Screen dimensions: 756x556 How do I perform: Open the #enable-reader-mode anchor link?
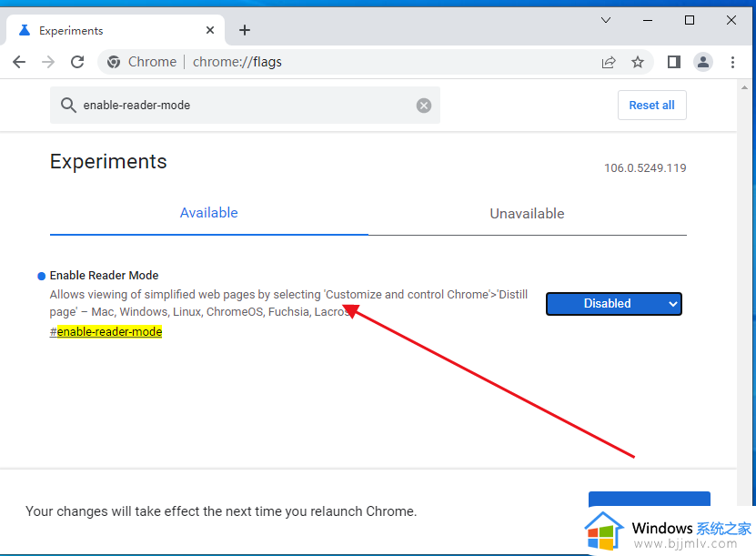click(106, 332)
